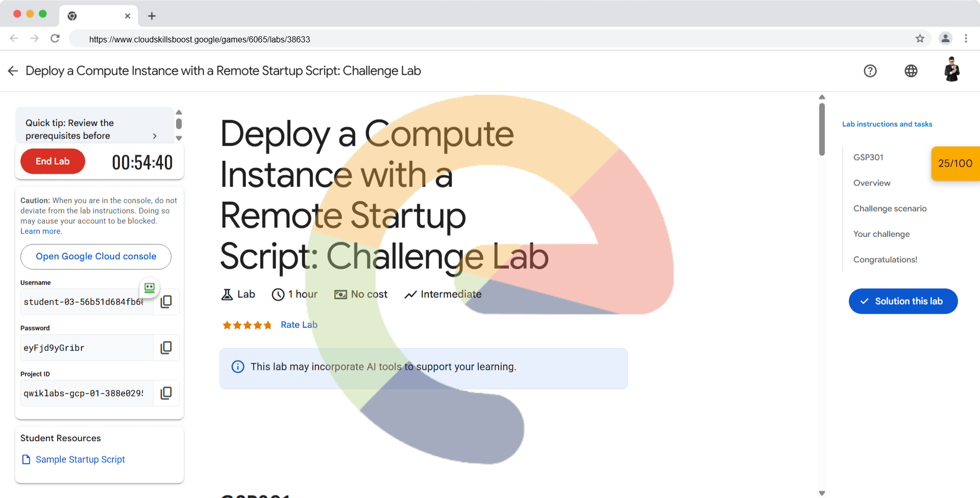980x498 pixels.
Task: Jump to the Overview section
Action: (x=872, y=183)
